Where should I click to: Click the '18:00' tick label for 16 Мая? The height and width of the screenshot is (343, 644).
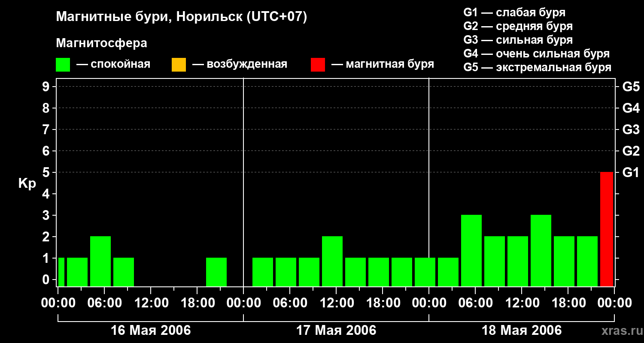pyautogui.click(x=197, y=303)
